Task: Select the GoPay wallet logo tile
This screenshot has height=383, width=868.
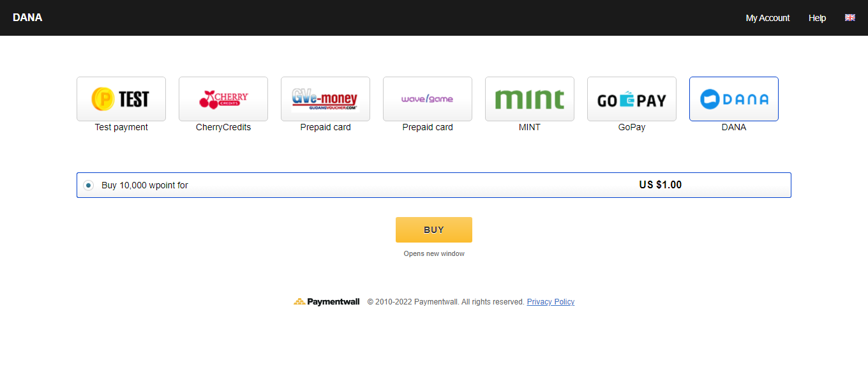Action: point(632,99)
